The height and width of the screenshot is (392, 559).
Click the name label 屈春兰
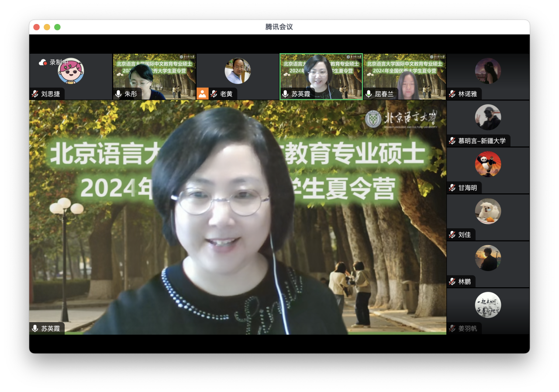click(x=384, y=94)
